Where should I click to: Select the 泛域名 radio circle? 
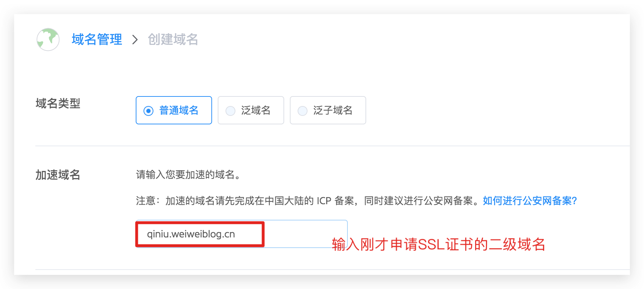pos(230,111)
